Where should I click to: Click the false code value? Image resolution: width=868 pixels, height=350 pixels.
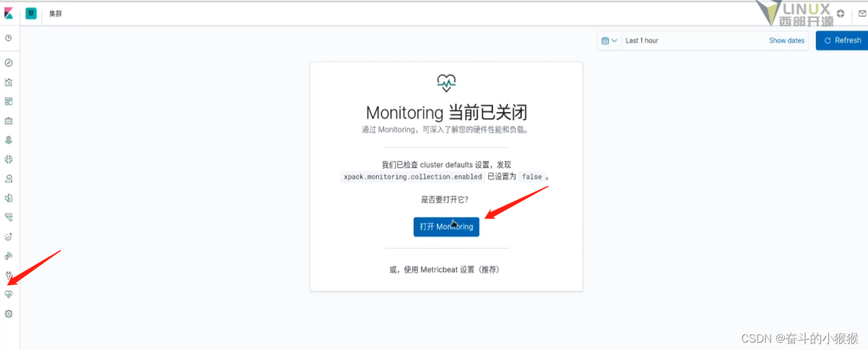click(x=532, y=176)
